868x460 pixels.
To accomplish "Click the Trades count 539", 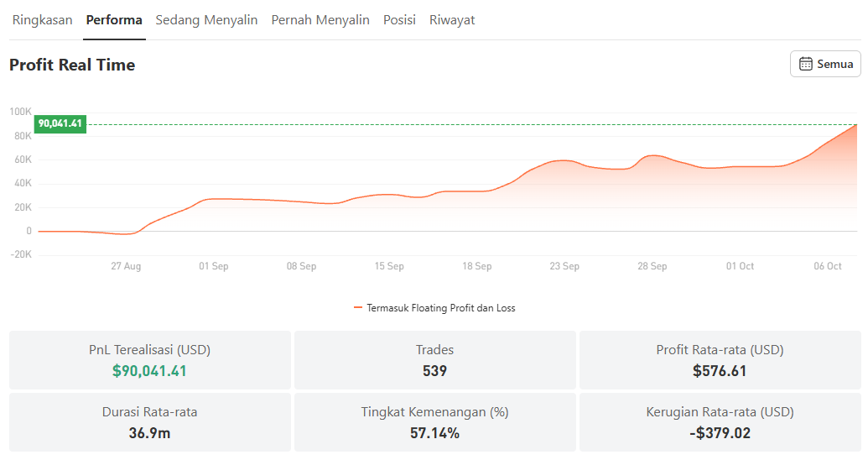I will point(434,371).
